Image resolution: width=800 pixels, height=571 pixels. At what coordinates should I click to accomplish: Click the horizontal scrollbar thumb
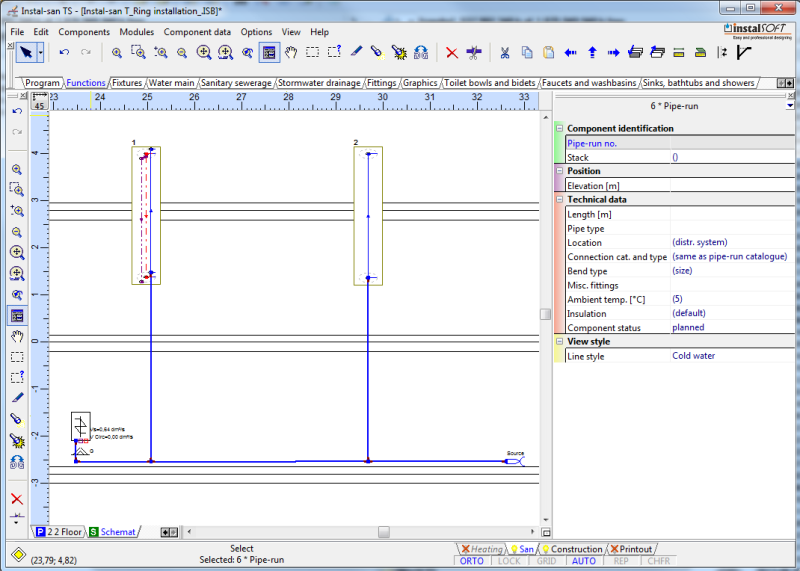pos(384,532)
